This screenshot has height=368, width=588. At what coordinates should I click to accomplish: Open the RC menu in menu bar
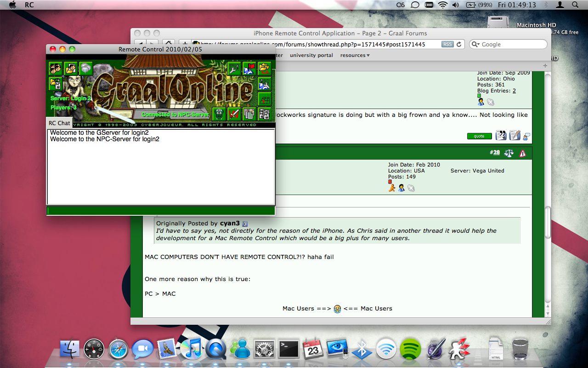[x=29, y=5]
